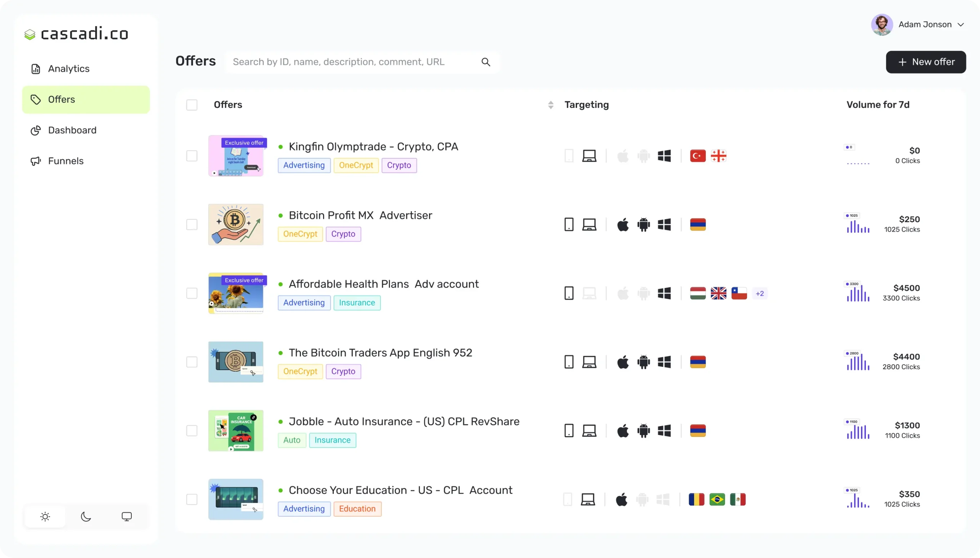Click Android icon in Bitcoin Traders App row
The image size is (980, 558).
point(644,362)
